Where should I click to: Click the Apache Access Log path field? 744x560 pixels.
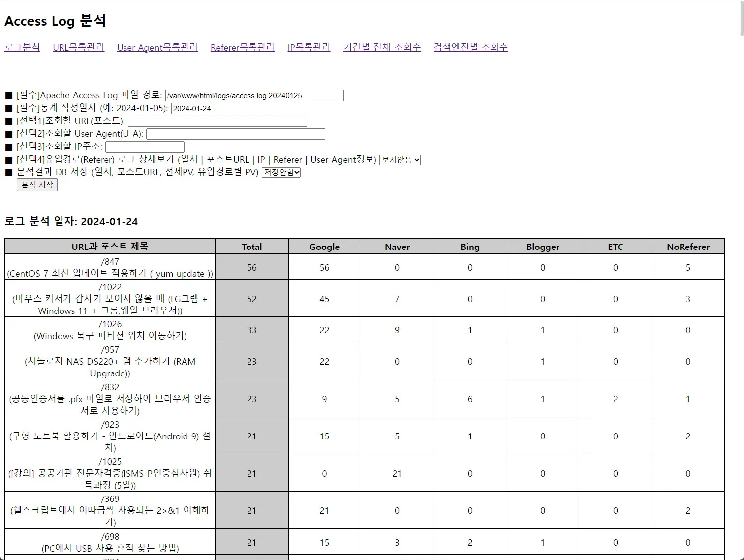(254, 95)
